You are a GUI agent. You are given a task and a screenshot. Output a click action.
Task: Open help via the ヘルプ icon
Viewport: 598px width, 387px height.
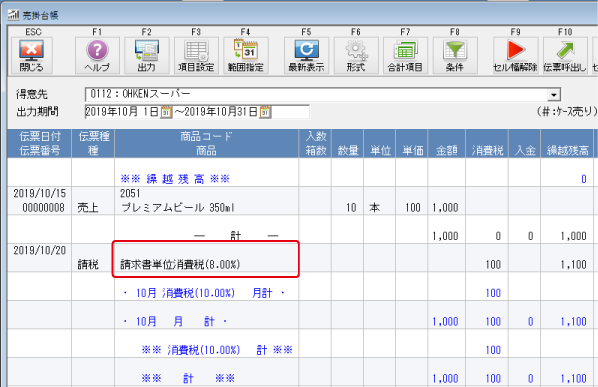point(97,55)
